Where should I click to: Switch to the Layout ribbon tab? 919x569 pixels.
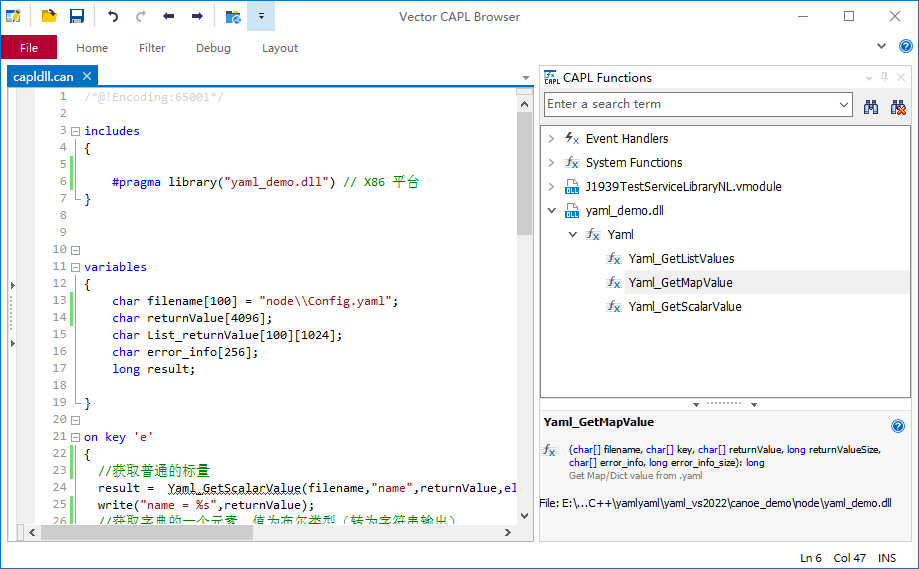[280, 47]
